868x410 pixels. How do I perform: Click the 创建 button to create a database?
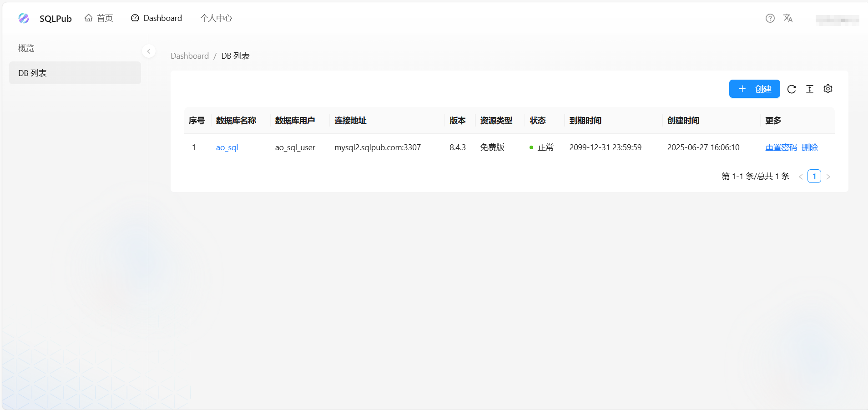(754, 89)
